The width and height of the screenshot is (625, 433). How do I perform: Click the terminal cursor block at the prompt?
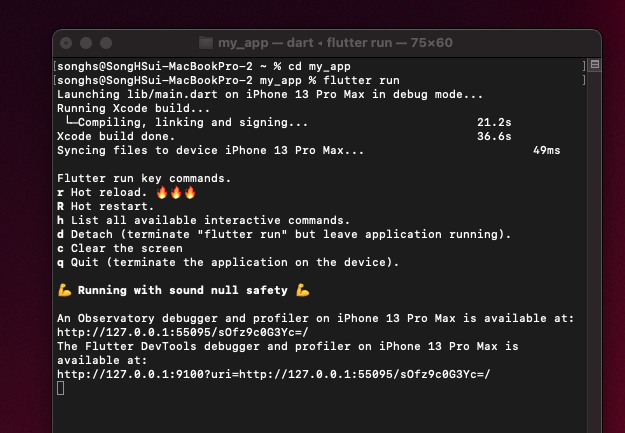pos(61,388)
